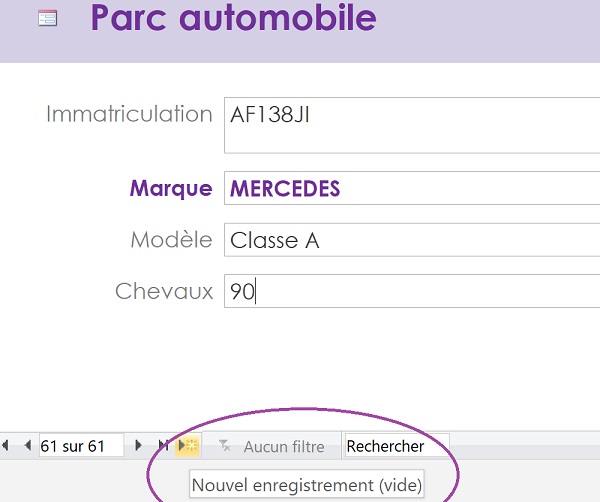Image resolution: width=600 pixels, height=502 pixels.
Task: Go to first record in navigation bar
Action: (5, 445)
